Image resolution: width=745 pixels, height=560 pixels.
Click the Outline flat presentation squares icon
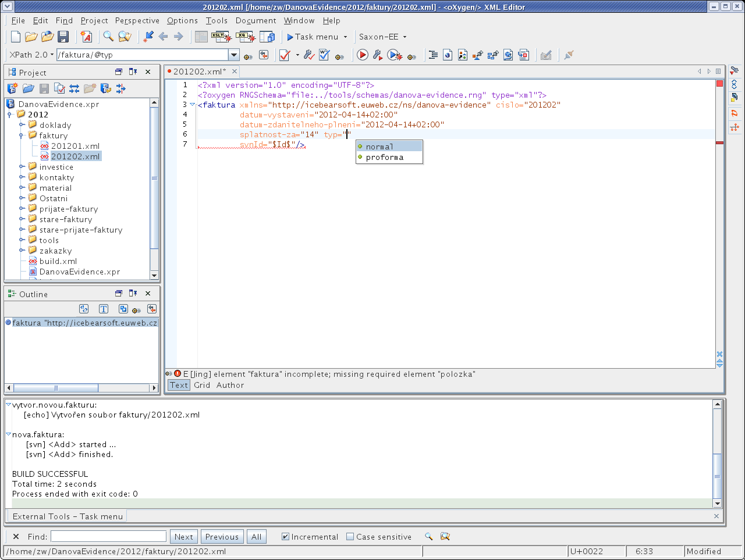(x=123, y=309)
